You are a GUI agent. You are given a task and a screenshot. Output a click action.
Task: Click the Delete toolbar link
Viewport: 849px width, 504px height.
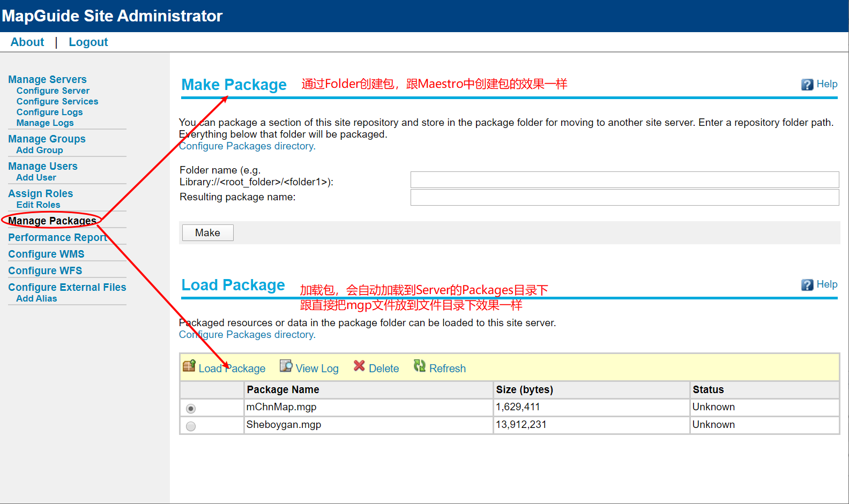click(x=384, y=368)
